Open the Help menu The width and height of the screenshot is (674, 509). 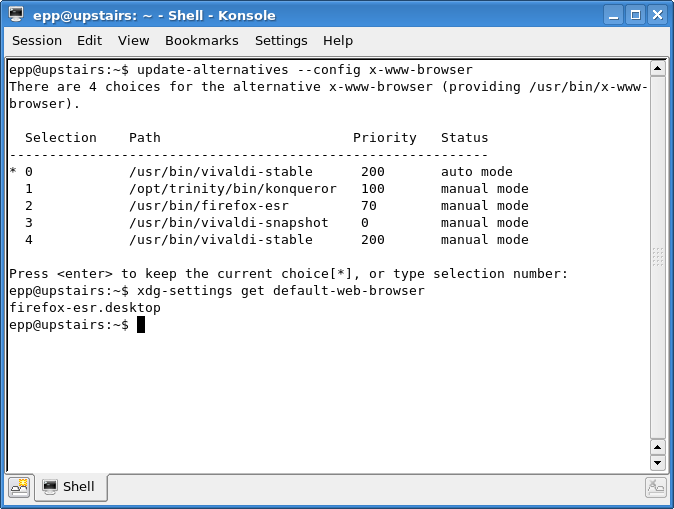point(338,40)
